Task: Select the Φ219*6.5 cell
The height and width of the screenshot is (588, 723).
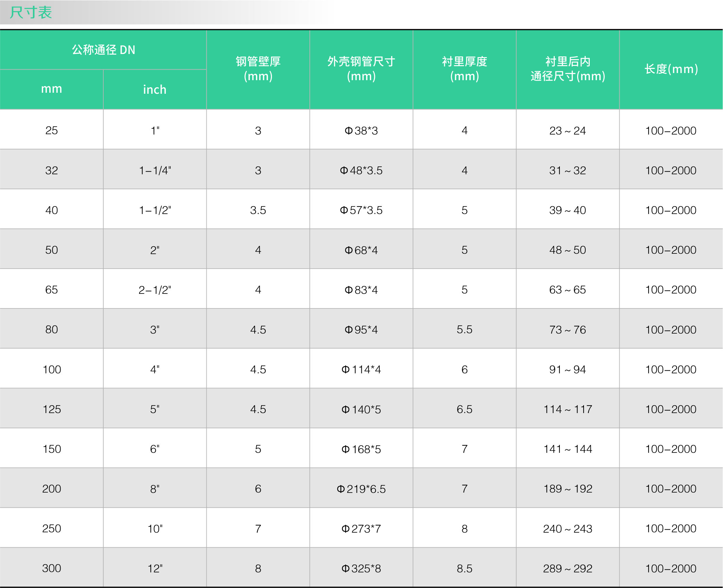Action: point(361,489)
